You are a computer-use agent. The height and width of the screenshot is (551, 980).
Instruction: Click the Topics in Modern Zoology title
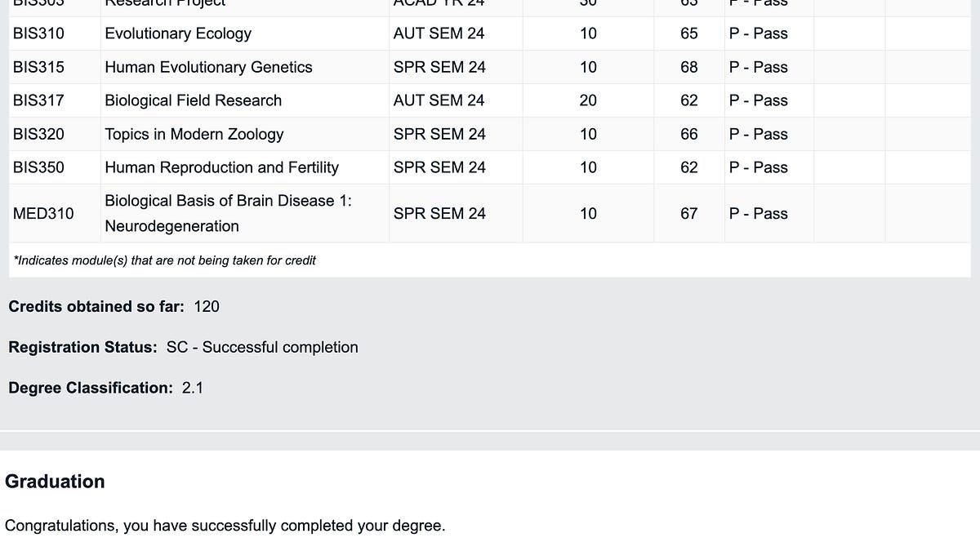(x=194, y=134)
